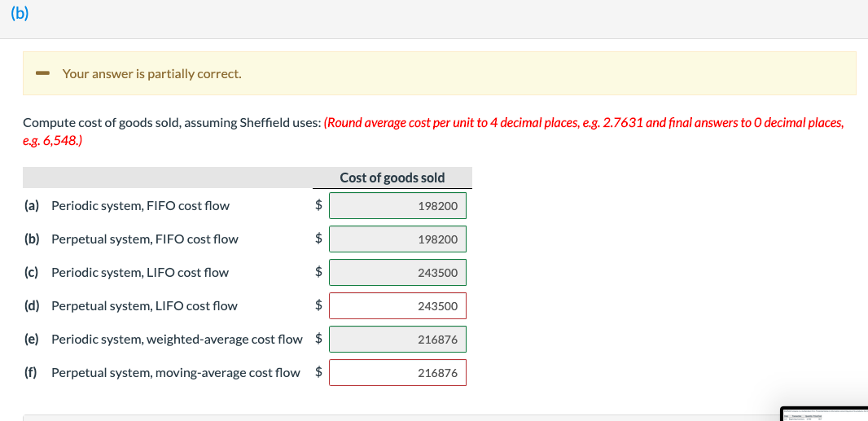Image resolution: width=868 pixels, height=421 pixels.
Task: Open the small data table thumbnail
Action: (826, 414)
